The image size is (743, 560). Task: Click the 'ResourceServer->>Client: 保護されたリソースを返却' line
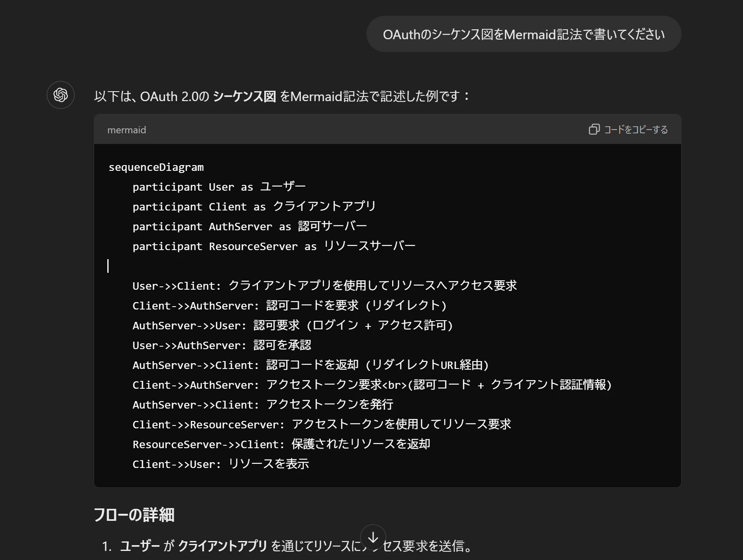click(282, 444)
